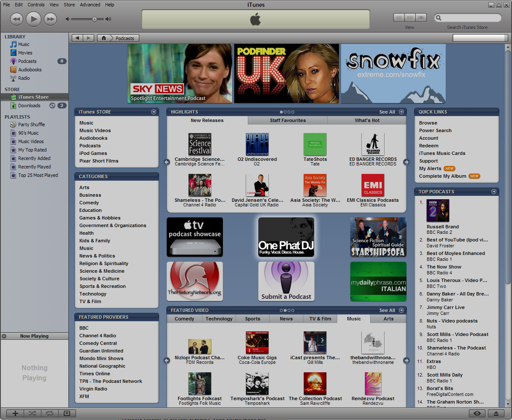Viewport: 512px width, 420px height.
Task: Toggle shuffle playback at the bottom toolbar
Action: [32, 413]
